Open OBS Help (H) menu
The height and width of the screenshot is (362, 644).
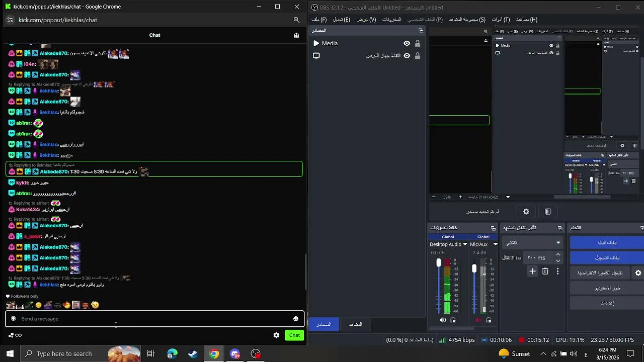coord(526,20)
